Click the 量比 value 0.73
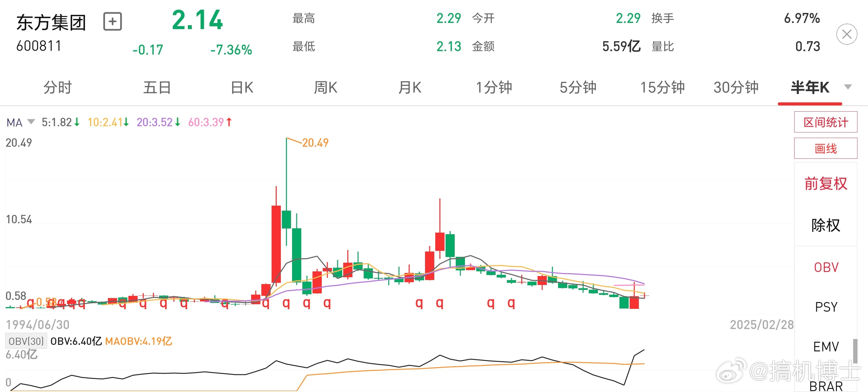This screenshot has width=868, height=392. pyautogui.click(x=808, y=46)
